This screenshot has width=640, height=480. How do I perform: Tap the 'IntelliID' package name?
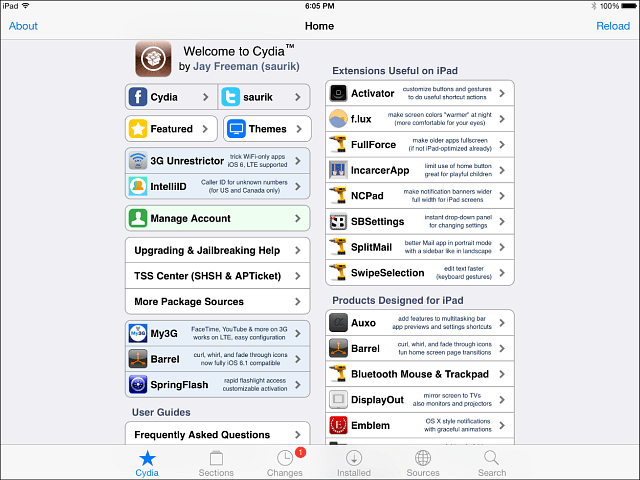click(168, 187)
